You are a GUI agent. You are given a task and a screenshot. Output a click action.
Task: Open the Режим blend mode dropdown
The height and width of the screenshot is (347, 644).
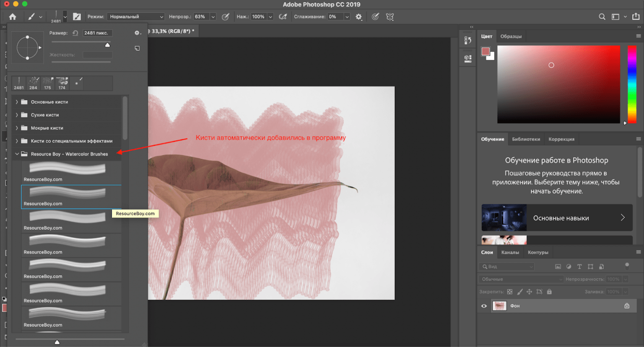[x=136, y=17]
